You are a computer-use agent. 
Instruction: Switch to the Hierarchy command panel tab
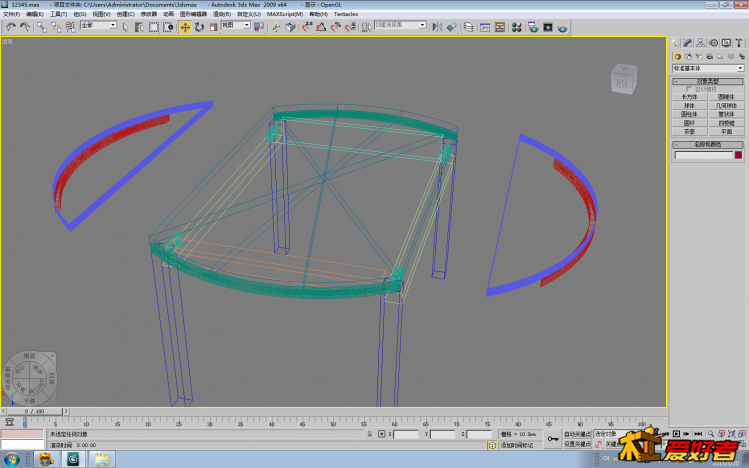click(x=700, y=43)
